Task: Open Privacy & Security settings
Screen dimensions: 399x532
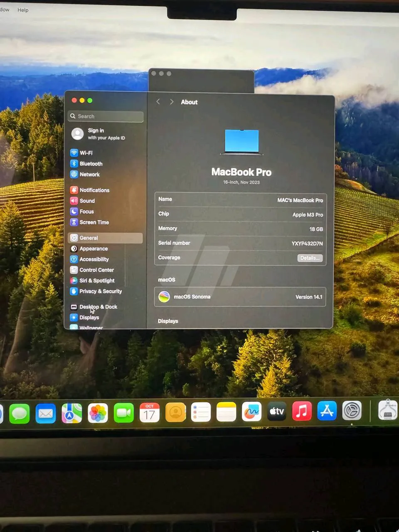Action: pyautogui.click(x=96, y=291)
